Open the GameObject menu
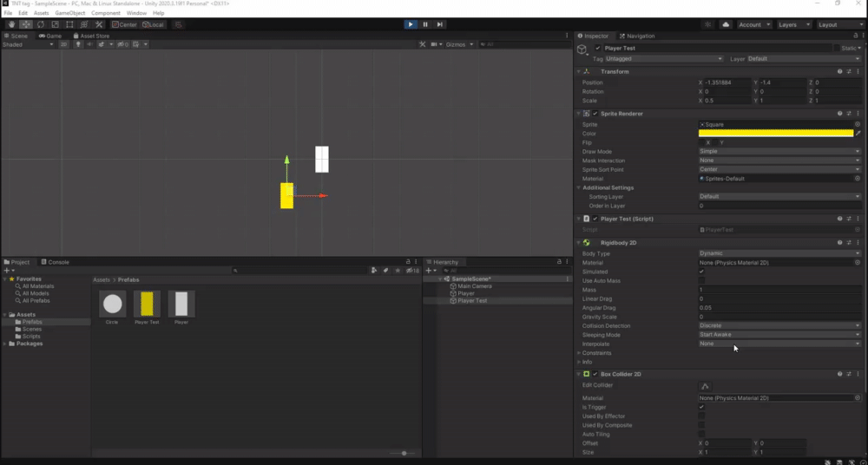Viewport: 868px width, 465px height. [x=69, y=13]
